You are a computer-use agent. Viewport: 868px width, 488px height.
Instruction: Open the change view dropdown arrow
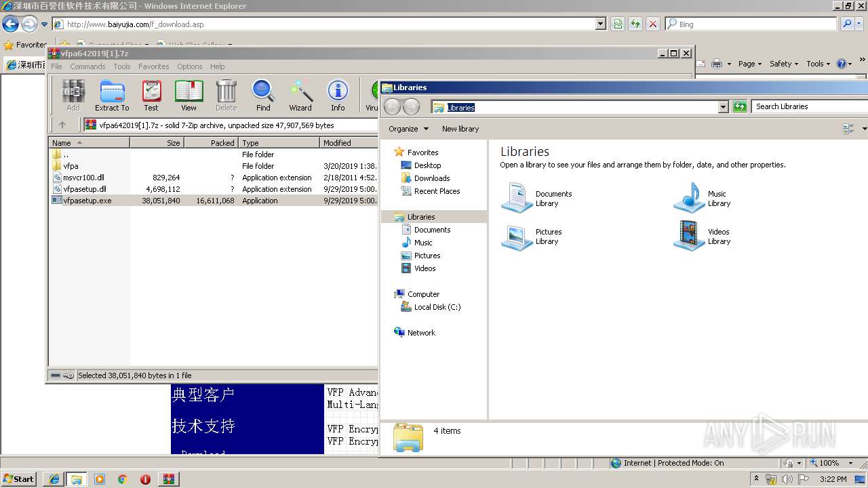point(864,129)
